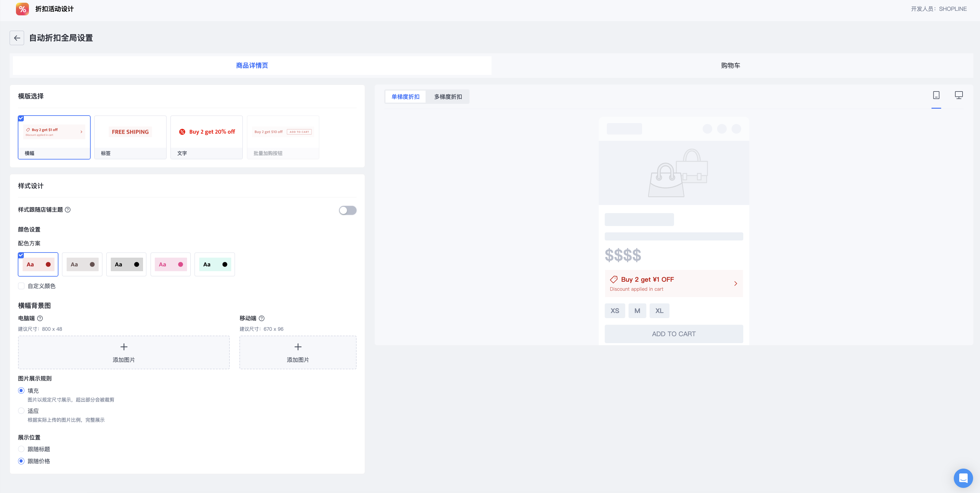This screenshot has height=493, width=980.
Task: Click help icon beside 电脑端 label
Action: pyautogui.click(x=40, y=318)
